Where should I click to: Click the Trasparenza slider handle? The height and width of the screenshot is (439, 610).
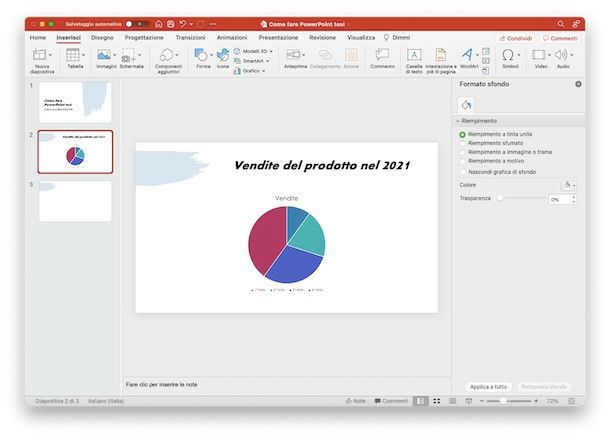(500, 198)
